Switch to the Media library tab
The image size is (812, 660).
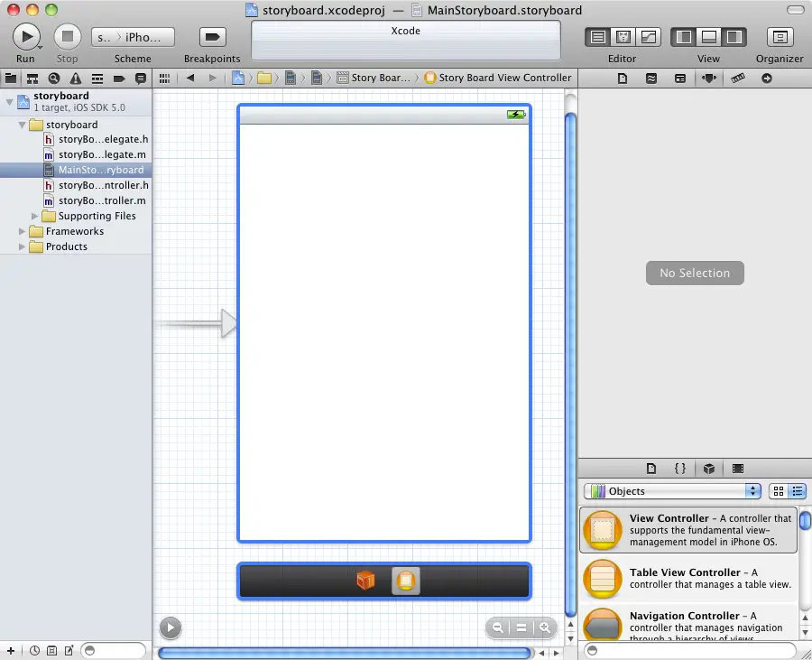tap(738, 469)
